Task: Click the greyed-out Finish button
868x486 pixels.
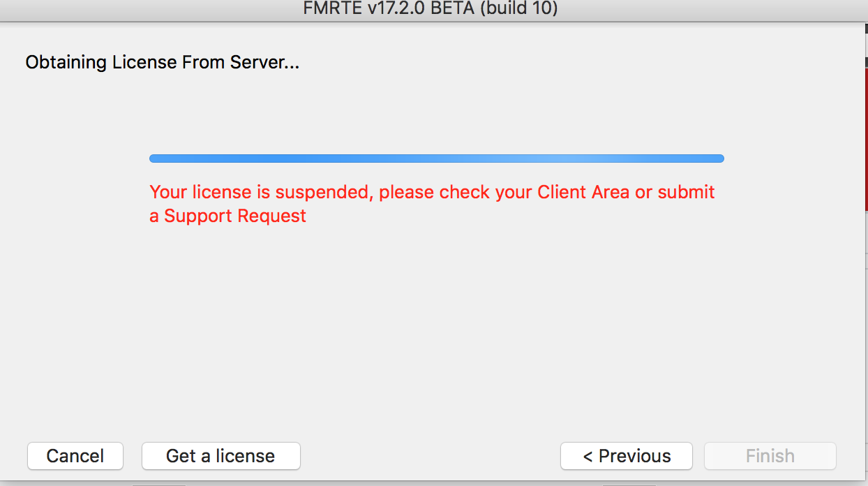Action: (770, 456)
